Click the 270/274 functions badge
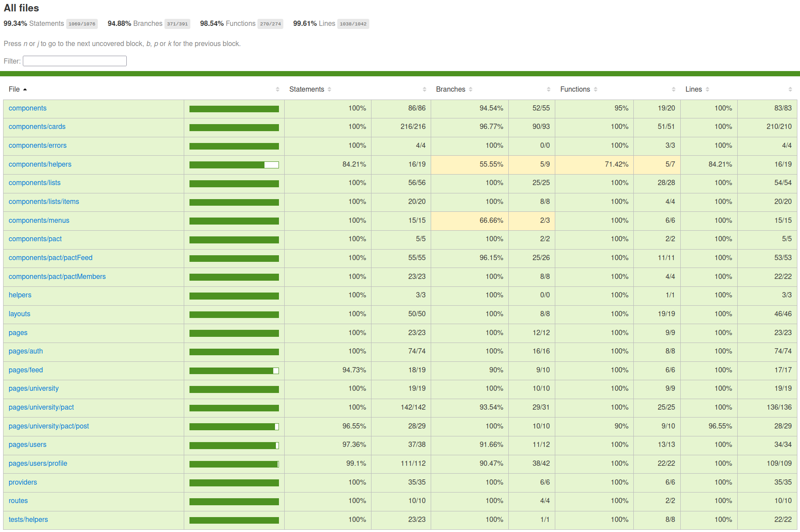The width and height of the screenshot is (800, 532). 270,24
